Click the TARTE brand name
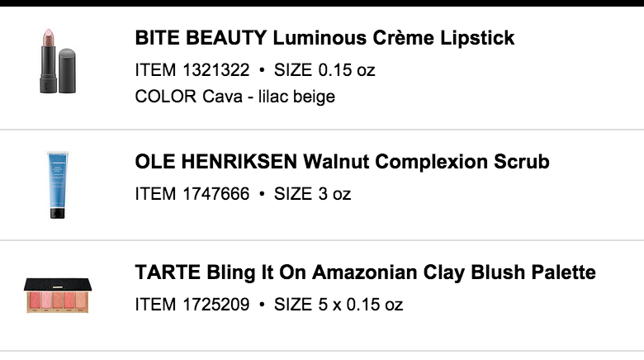Screen dimensions: 644x360 [168, 272]
